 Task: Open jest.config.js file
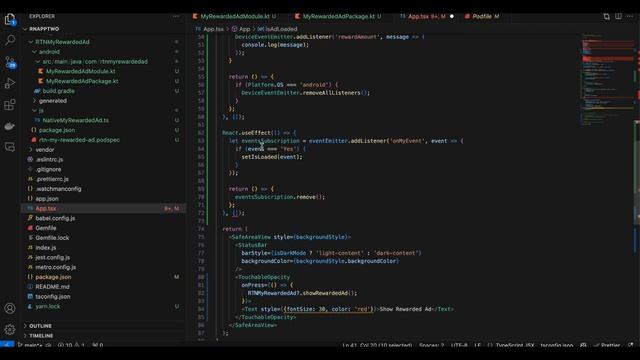tap(52, 258)
